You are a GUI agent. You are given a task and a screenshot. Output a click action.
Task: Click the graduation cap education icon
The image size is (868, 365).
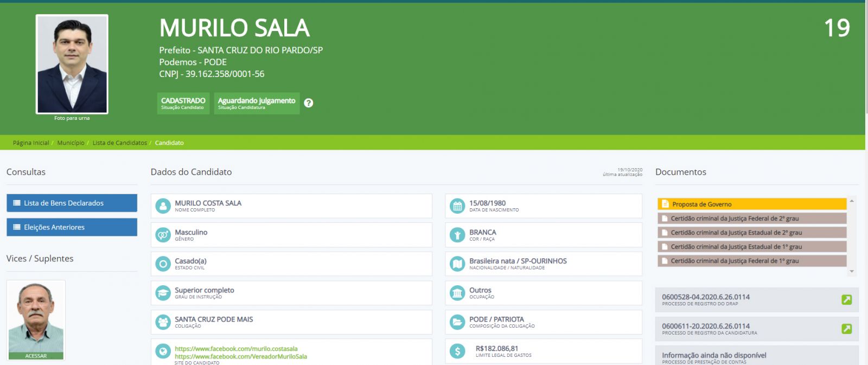[x=163, y=293]
